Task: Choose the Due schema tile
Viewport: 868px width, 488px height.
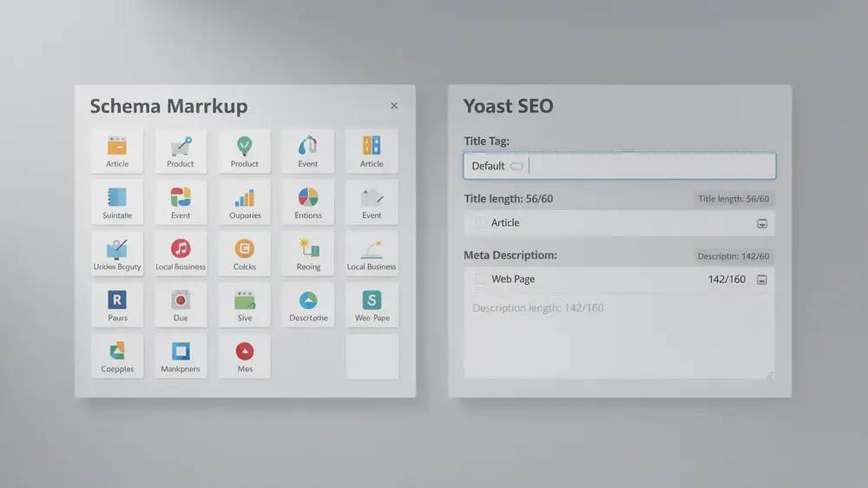Action: pyautogui.click(x=181, y=305)
